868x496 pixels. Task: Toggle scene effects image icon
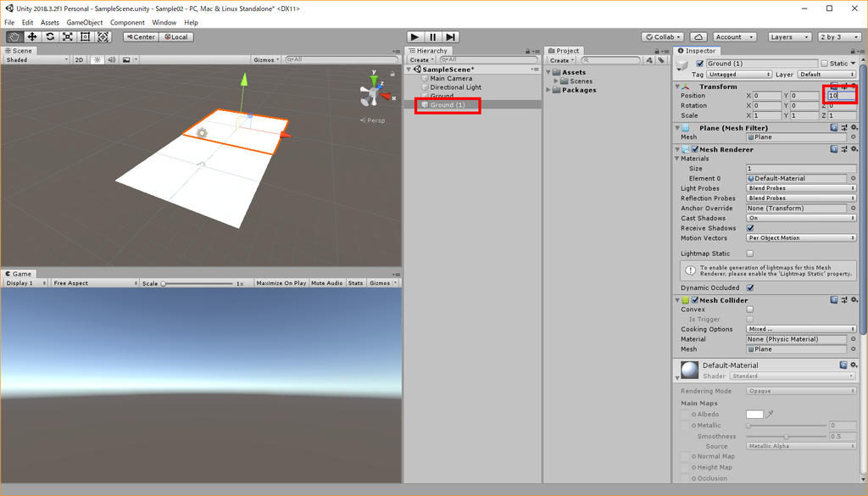(x=126, y=60)
